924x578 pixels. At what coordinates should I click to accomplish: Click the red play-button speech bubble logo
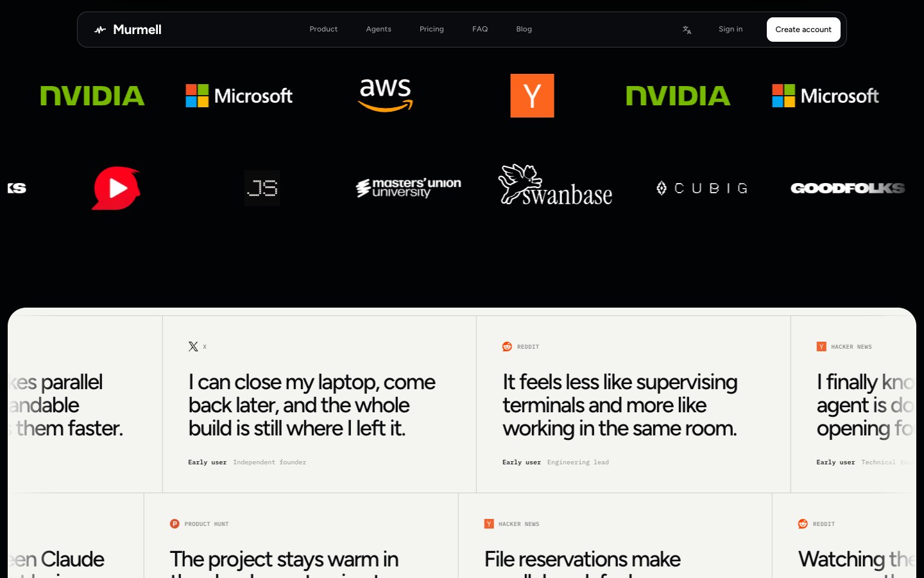click(116, 188)
